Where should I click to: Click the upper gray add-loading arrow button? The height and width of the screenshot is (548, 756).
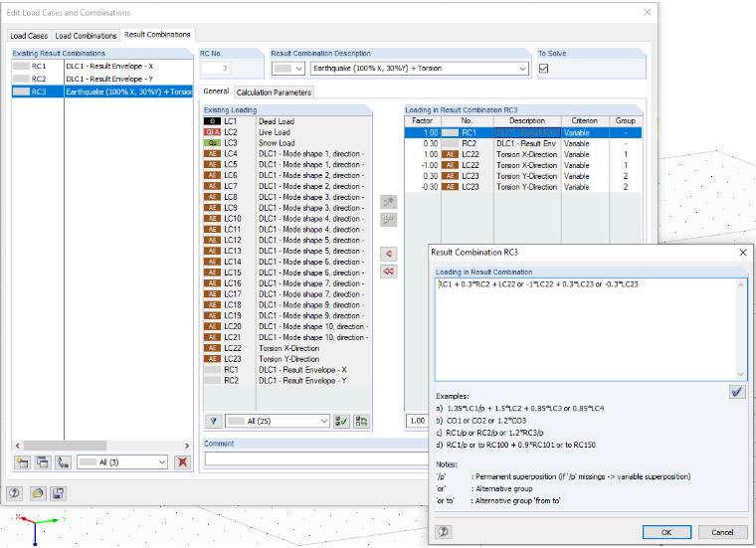(x=389, y=202)
